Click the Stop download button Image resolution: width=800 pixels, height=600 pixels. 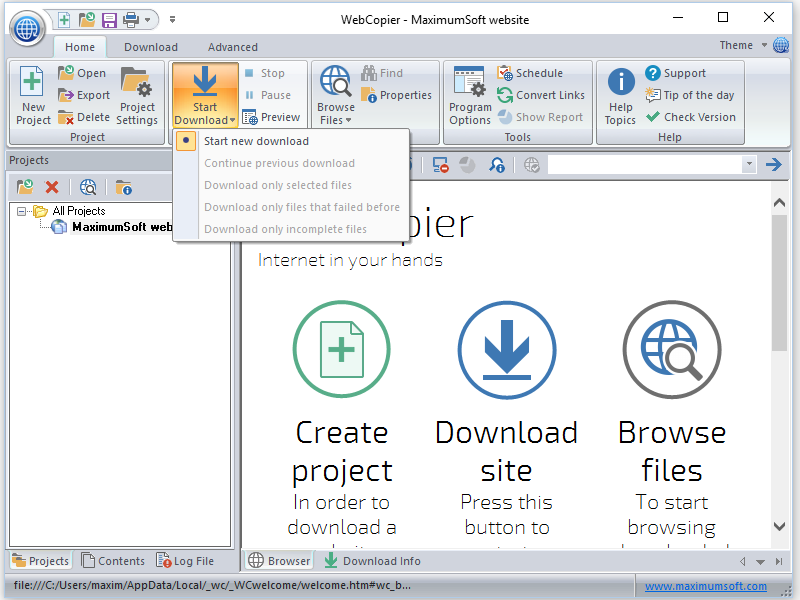click(x=264, y=73)
